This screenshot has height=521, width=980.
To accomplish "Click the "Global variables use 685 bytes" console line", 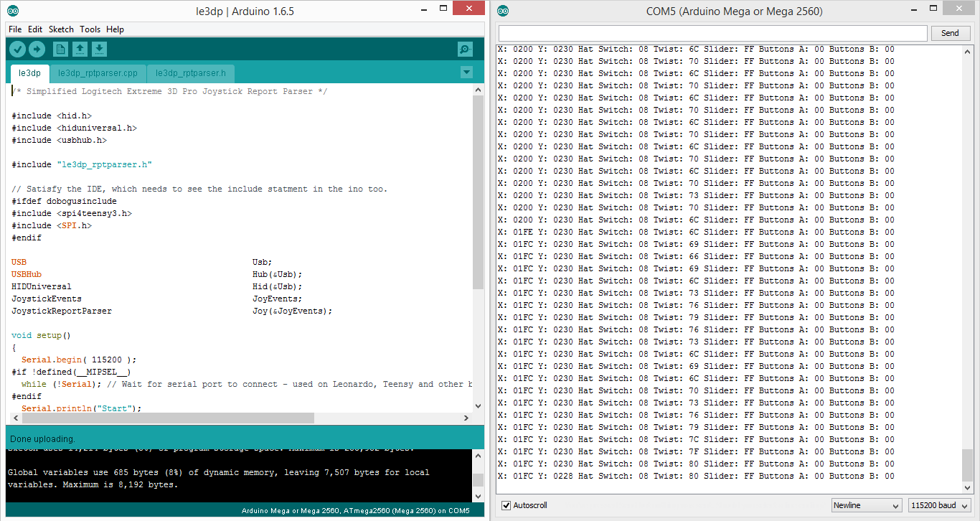I will [218, 472].
